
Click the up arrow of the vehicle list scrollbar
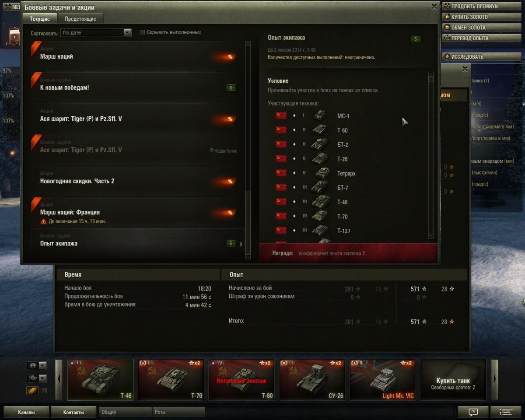point(430,74)
